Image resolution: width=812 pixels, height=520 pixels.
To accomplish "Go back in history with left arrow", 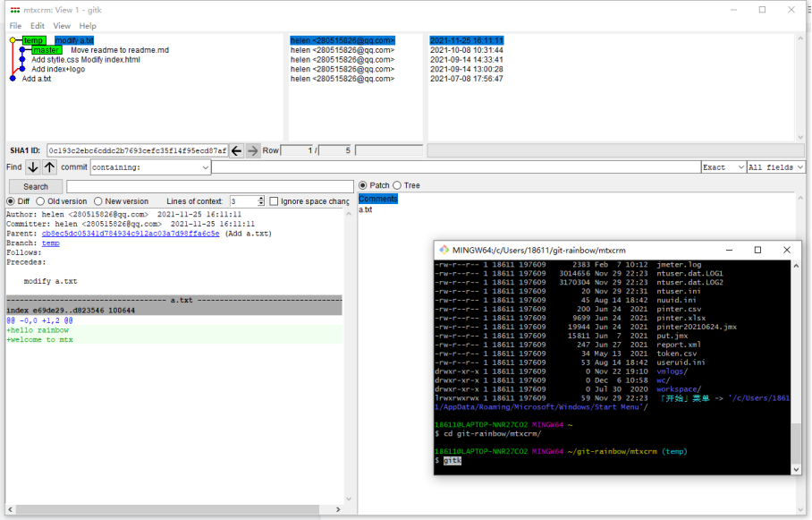I will (236, 151).
